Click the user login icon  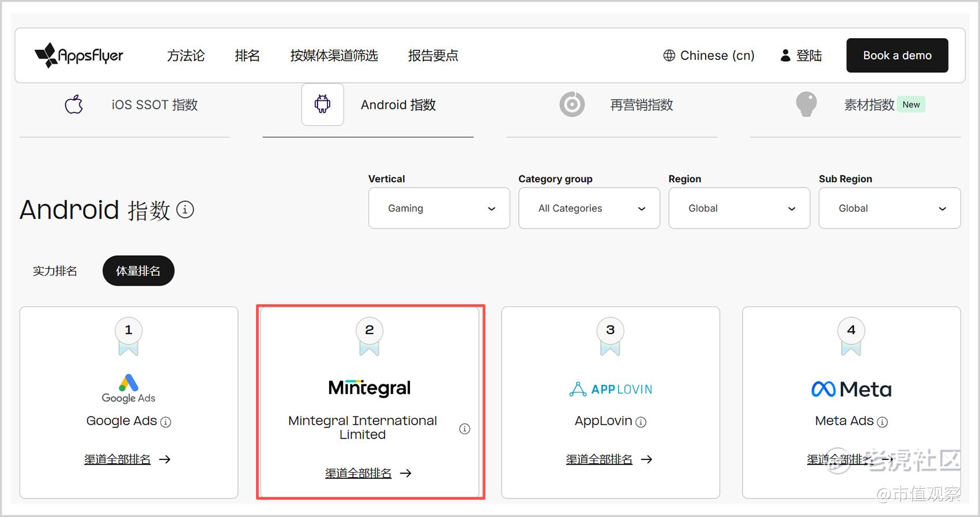[785, 55]
